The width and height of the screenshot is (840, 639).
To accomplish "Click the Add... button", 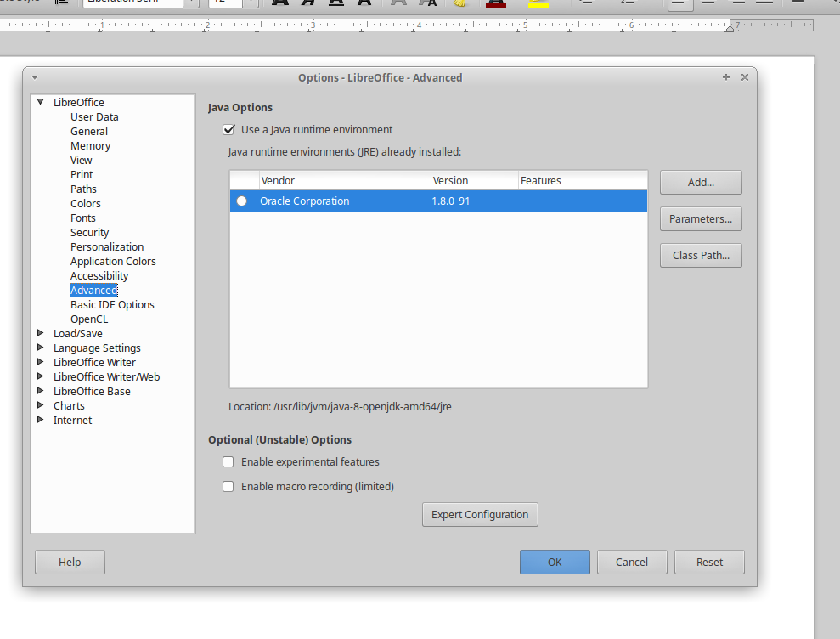I will (701, 182).
